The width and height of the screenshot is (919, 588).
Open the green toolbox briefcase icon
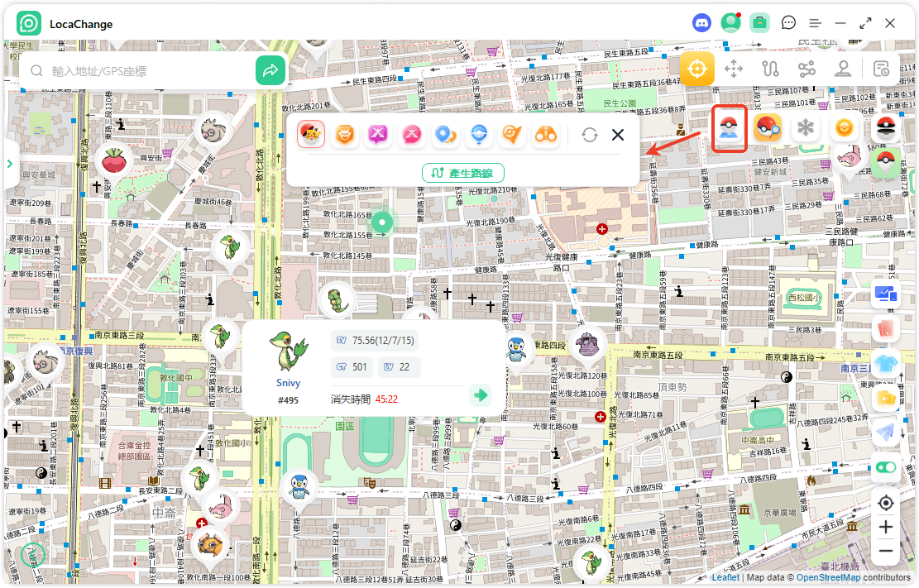pyautogui.click(x=759, y=23)
